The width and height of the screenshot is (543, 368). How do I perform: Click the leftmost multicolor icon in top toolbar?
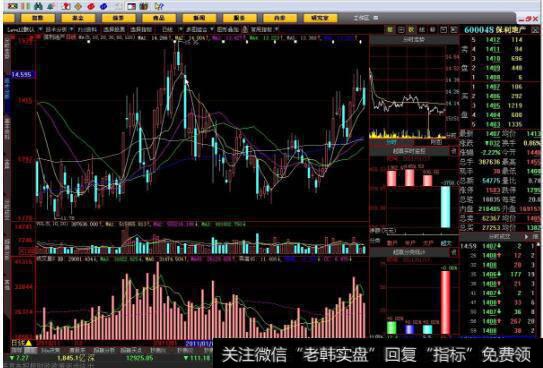coord(13,6)
